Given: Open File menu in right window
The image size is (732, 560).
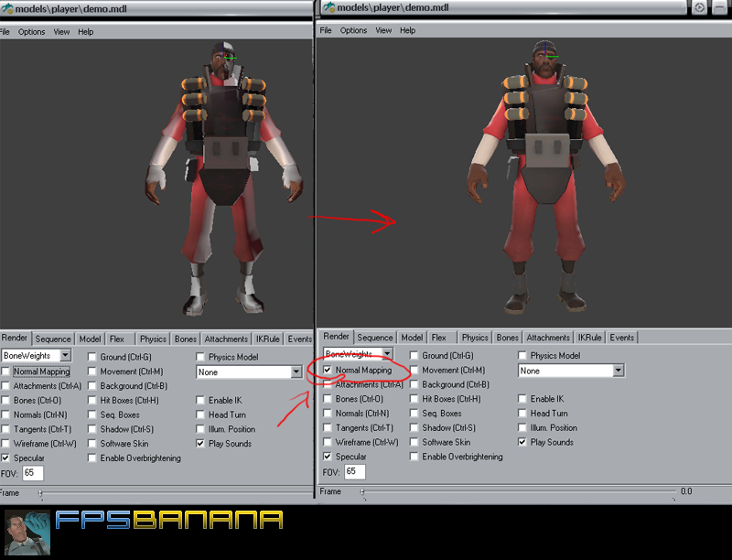Looking at the screenshot, I should tap(326, 30).
